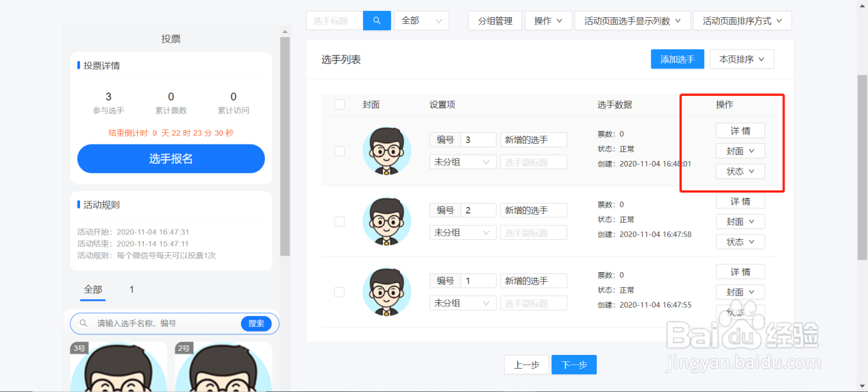Toggle the select-all checkbox in table header

tap(339, 104)
